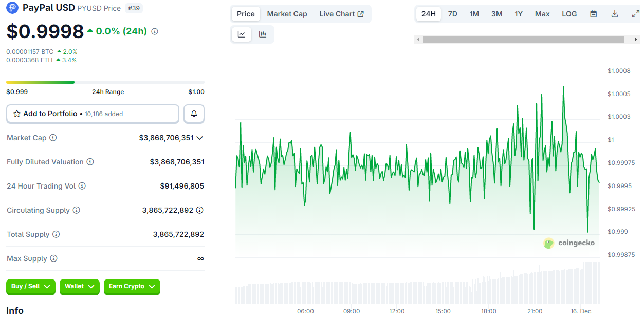This screenshot has height=317, width=644.
Task: Open the Buy / Sell dropdown
Action: [x=31, y=286]
